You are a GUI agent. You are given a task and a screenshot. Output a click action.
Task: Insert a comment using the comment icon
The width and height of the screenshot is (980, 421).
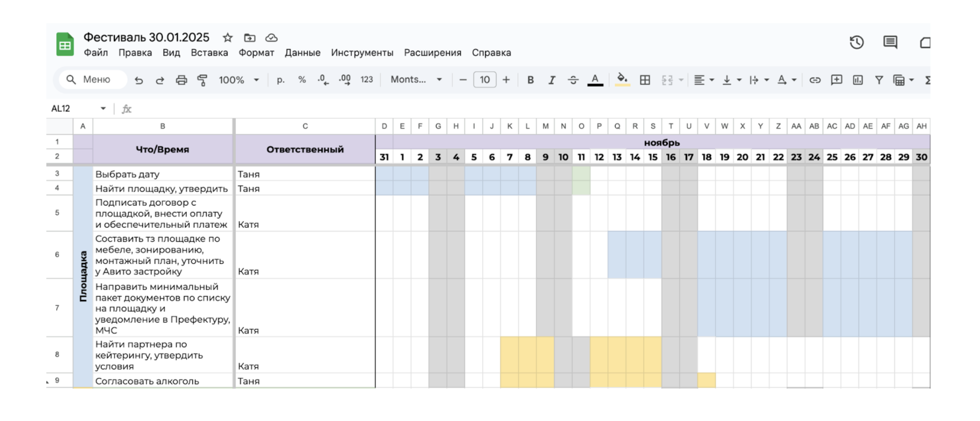click(837, 79)
